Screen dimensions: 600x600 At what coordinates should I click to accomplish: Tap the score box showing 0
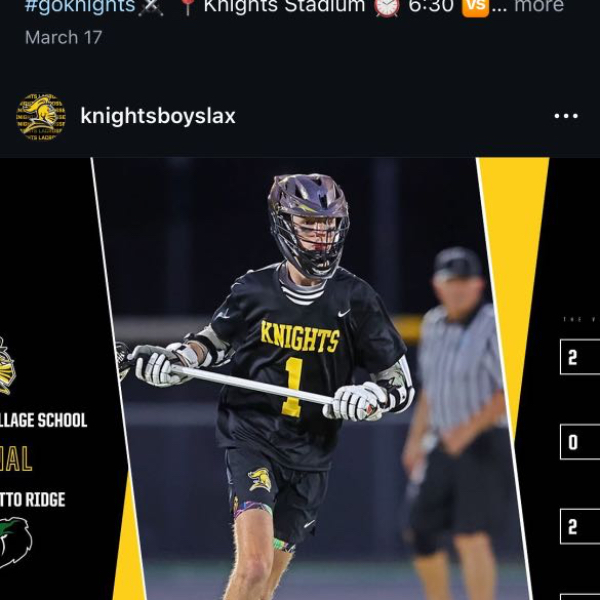(x=580, y=442)
